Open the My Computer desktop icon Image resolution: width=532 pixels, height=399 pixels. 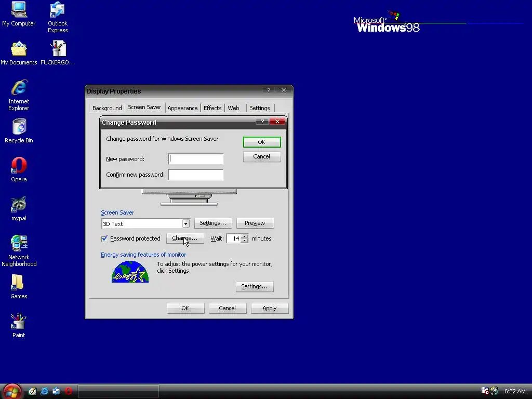click(19, 14)
